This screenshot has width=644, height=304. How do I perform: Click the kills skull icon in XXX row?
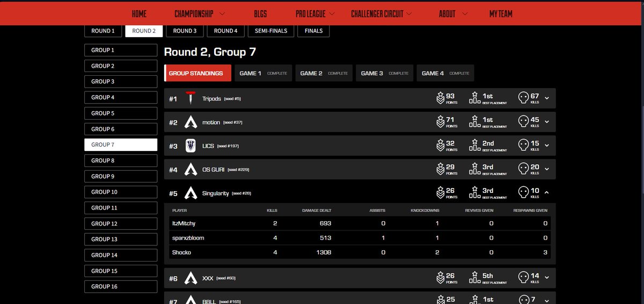tap(523, 278)
